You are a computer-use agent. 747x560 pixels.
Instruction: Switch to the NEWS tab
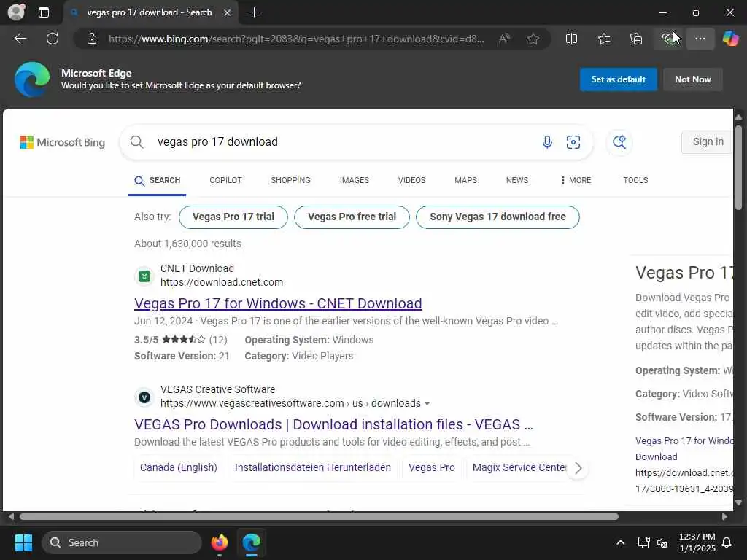[517, 181]
